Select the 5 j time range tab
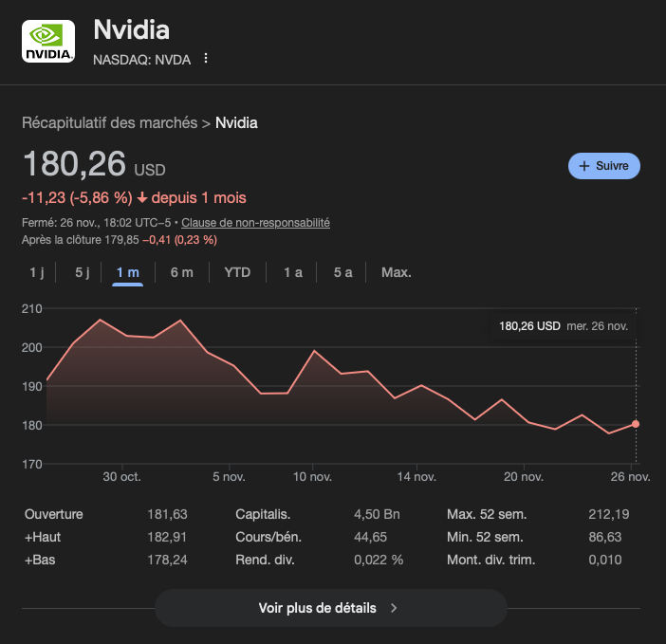This screenshot has width=666, height=644. point(82,272)
